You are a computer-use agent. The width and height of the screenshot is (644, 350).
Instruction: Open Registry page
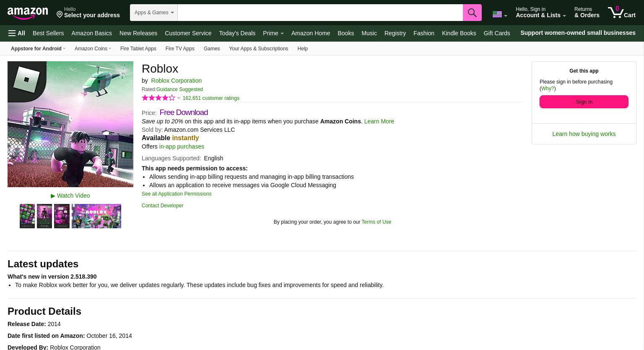pos(395,33)
